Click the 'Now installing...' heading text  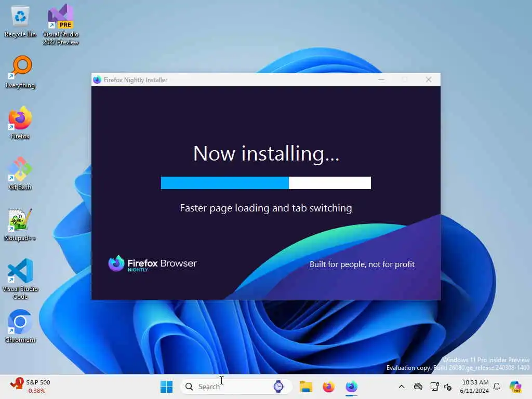point(266,154)
